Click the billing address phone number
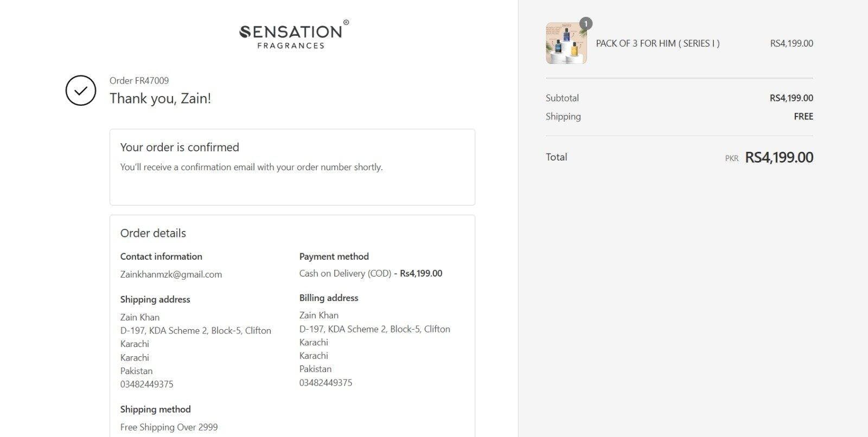Viewport: 868px width, 437px height. [325, 383]
